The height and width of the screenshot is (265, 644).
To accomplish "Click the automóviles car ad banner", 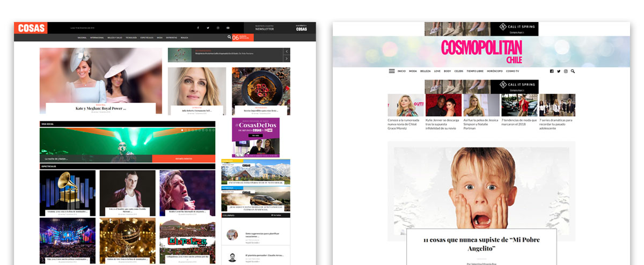I will coord(255,198).
